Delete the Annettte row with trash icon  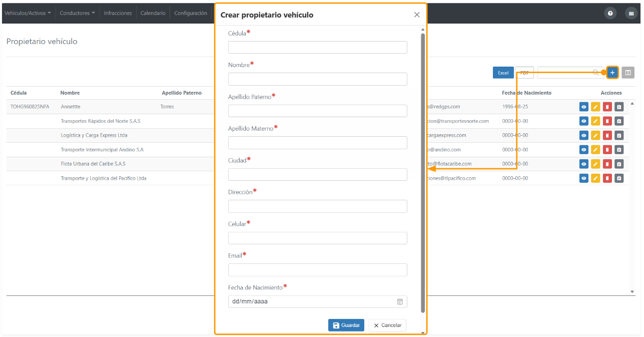607,107
